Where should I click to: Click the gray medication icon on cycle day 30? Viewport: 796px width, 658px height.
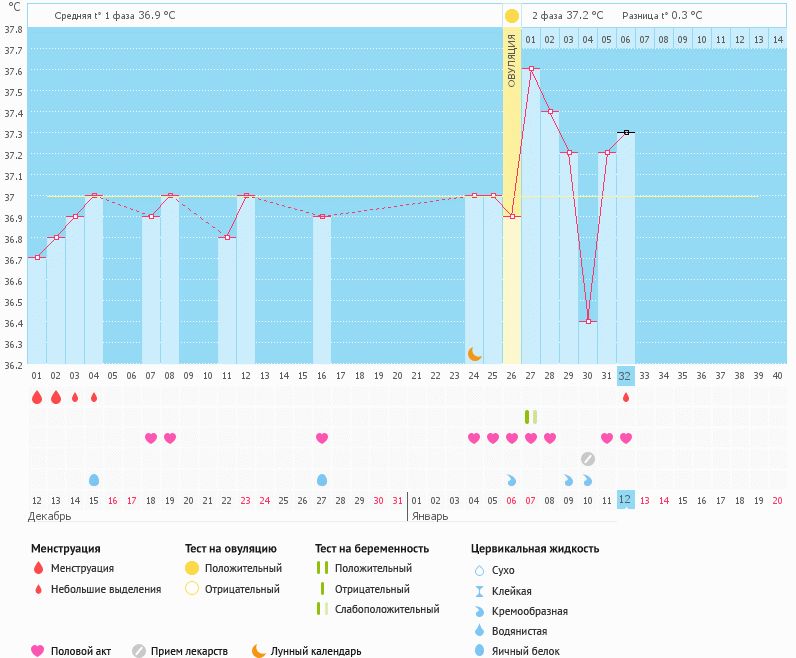tap(588, 459)
